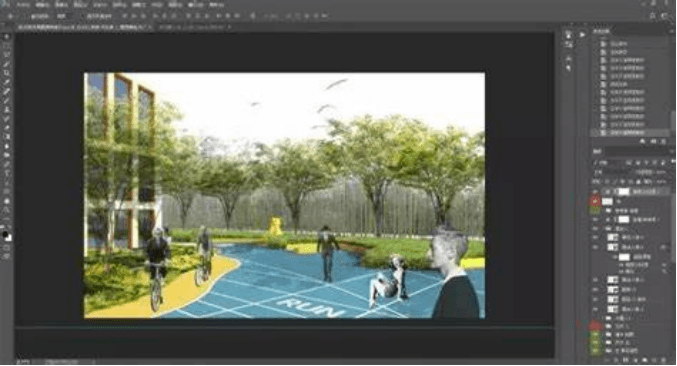Select the Move tool in the toolbox

(6, 37)
